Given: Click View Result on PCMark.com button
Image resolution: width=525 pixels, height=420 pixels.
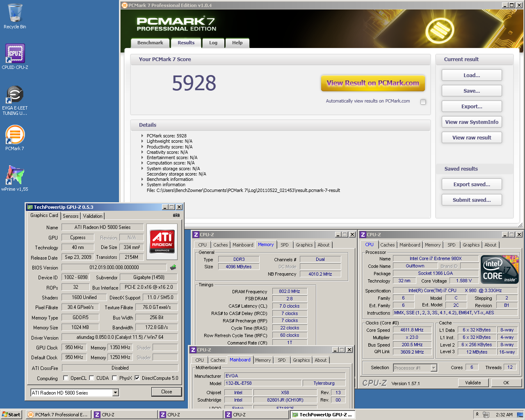Looking at the screenshot, I should 373,83.
